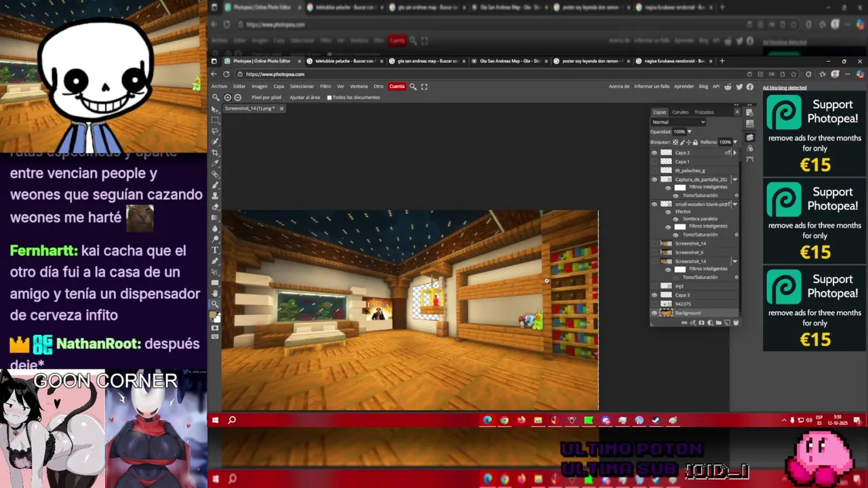
Task: Collapse the small-wooden-blank layer arrow
Action: coord(735,204)
